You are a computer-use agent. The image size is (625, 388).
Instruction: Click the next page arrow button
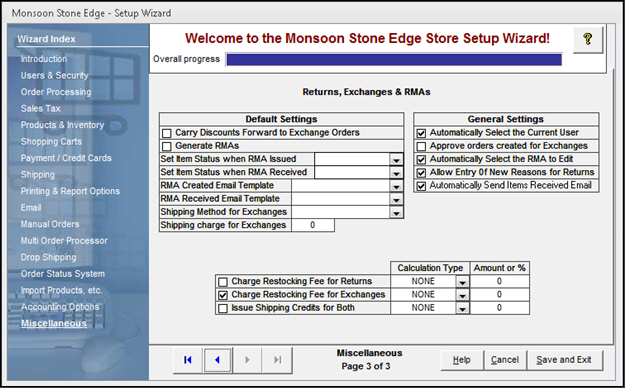coord(247,360)
